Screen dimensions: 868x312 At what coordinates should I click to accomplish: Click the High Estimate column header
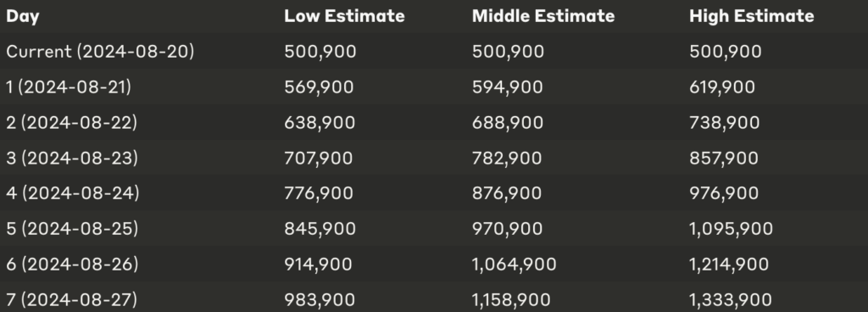751,16
